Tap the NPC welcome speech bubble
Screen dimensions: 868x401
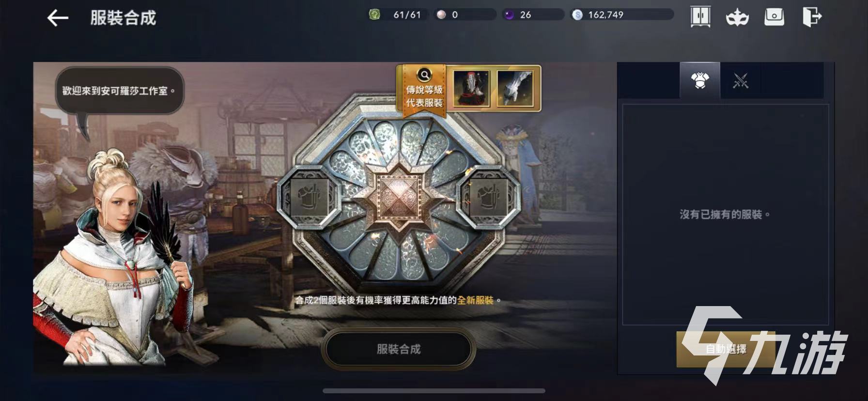coord(119,91)
